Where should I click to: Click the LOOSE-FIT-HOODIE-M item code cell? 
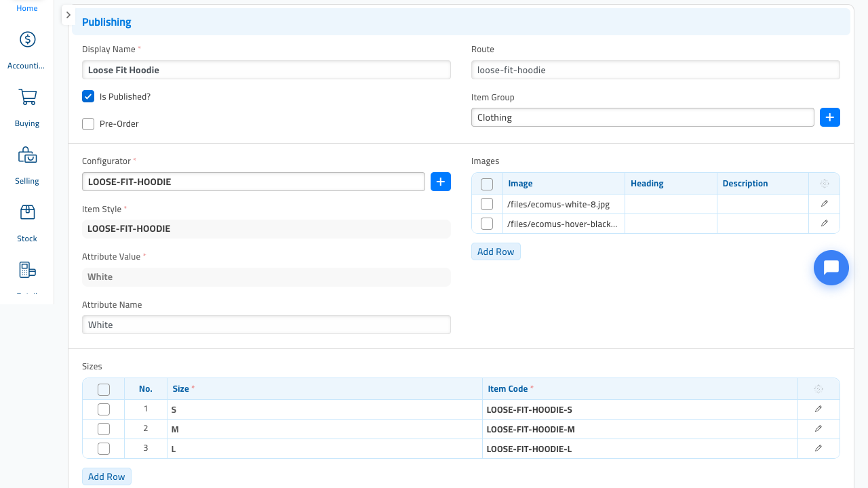640,429
